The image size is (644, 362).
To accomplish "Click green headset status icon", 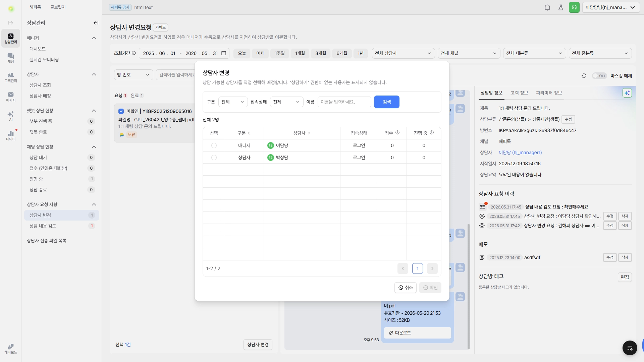I will [574, 7].
